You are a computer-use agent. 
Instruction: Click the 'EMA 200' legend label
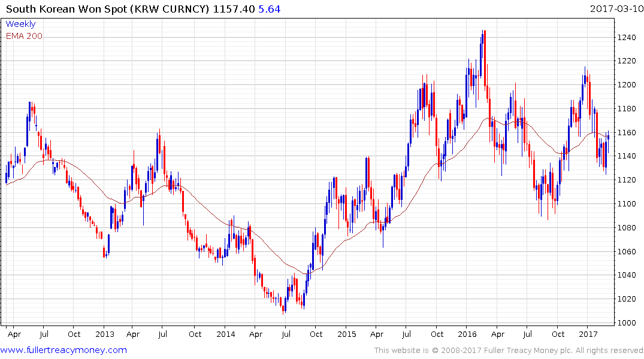24,36
